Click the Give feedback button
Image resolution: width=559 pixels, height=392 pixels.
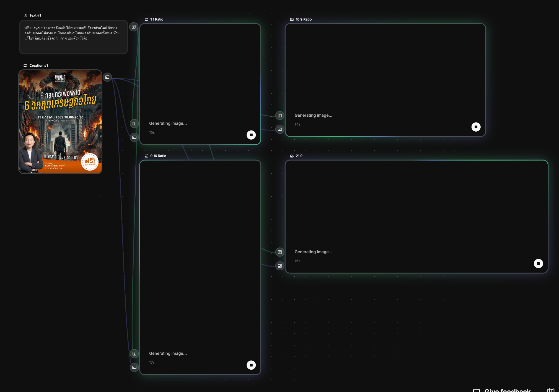(x=507, y=390)
